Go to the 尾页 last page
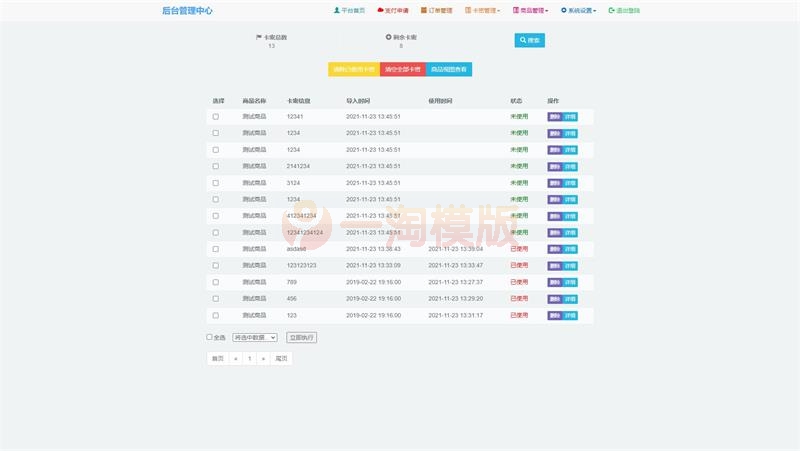Image resolution: width=800 pixels, height=451 pixels. click(281, 358)
